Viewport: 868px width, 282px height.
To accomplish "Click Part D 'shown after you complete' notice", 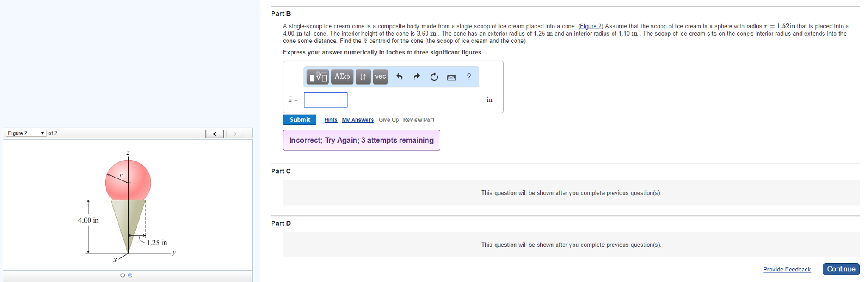I will [x=571, y=245].
